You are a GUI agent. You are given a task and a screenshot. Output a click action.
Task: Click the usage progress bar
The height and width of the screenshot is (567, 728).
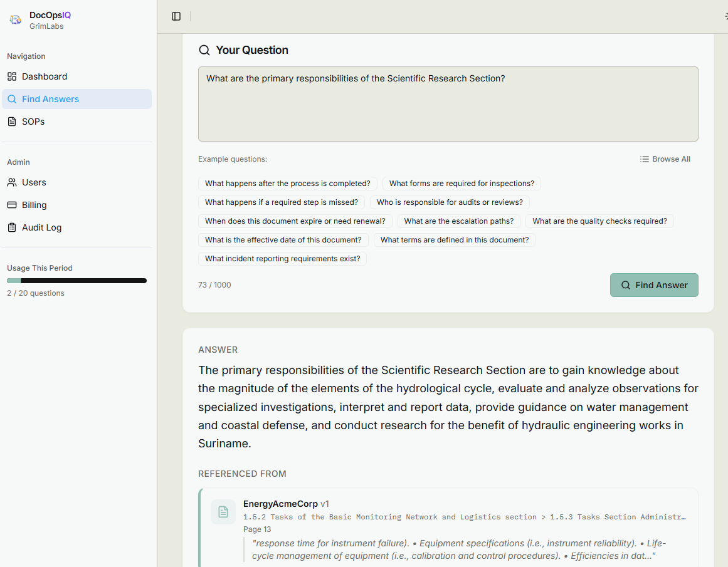(76, 281)
